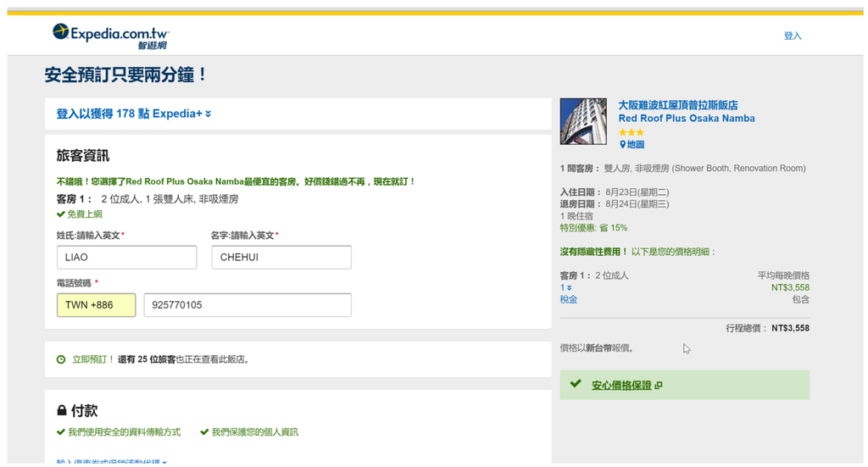Click the checkmark beside 我們保護您的個人資訊
Image resolution: width=868 pixels, height=467 pixels.
(204, 432)
